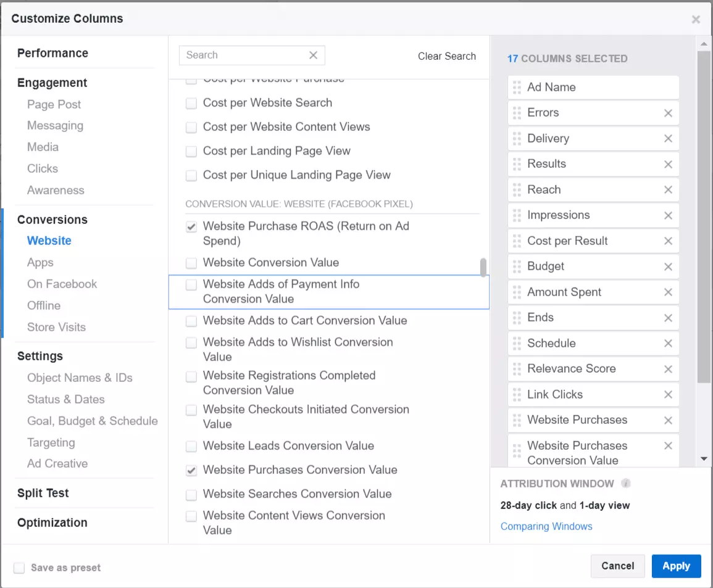The image size is (713, 588).
Task: Open the Performance category
Action: (x=52, y=53)
